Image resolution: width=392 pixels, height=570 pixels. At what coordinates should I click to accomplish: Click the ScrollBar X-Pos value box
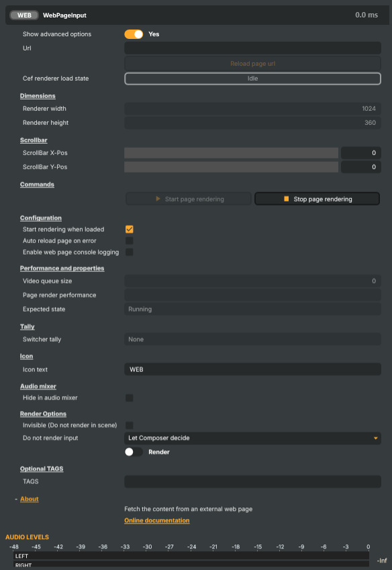360,153
